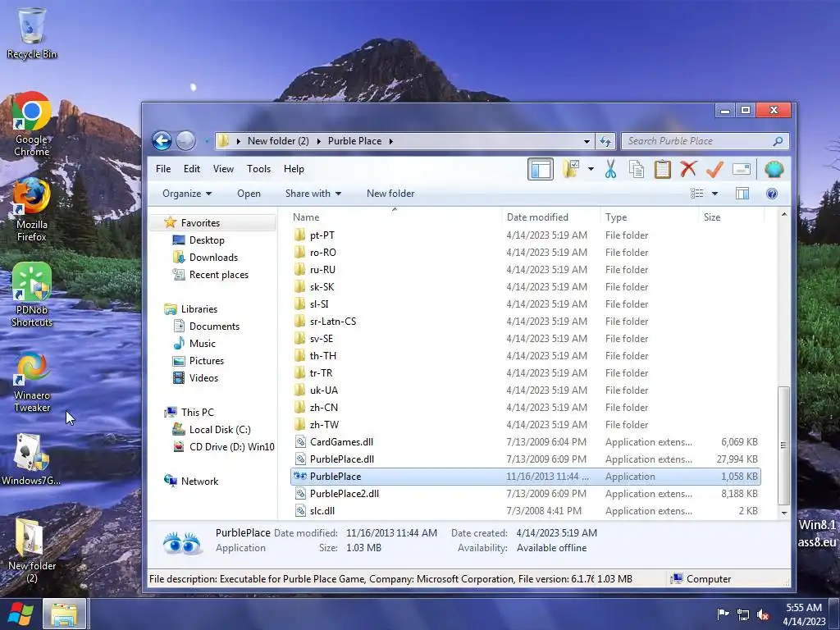Select the slc.dll file
The width and height of the screenshot is (840, 630).
click(x=526, y=510)
